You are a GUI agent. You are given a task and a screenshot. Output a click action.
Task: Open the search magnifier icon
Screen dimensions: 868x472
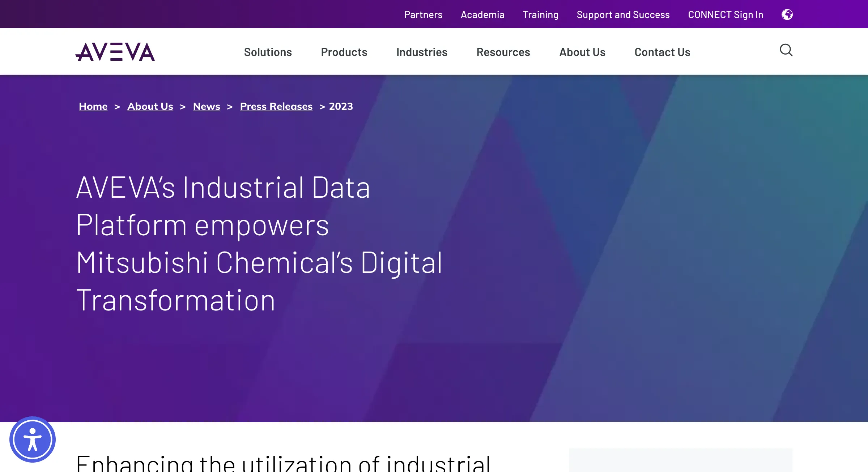coord(786,50)
